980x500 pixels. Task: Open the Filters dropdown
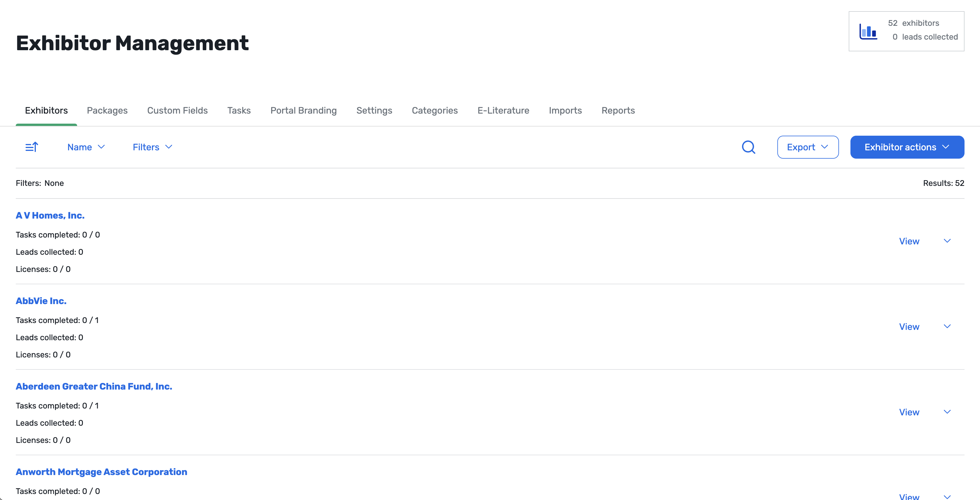click(152, 147)
